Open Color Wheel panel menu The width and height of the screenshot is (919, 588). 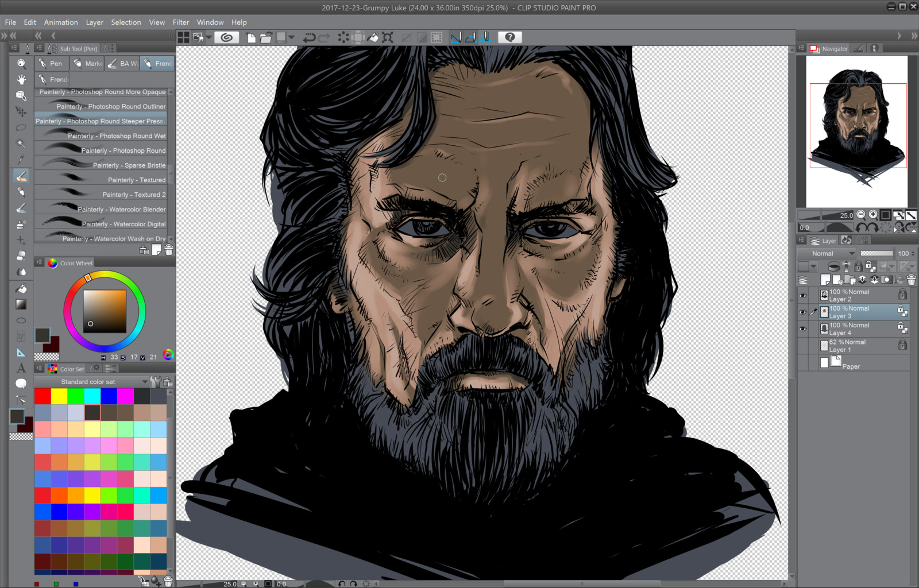click(x=39, y=262)
